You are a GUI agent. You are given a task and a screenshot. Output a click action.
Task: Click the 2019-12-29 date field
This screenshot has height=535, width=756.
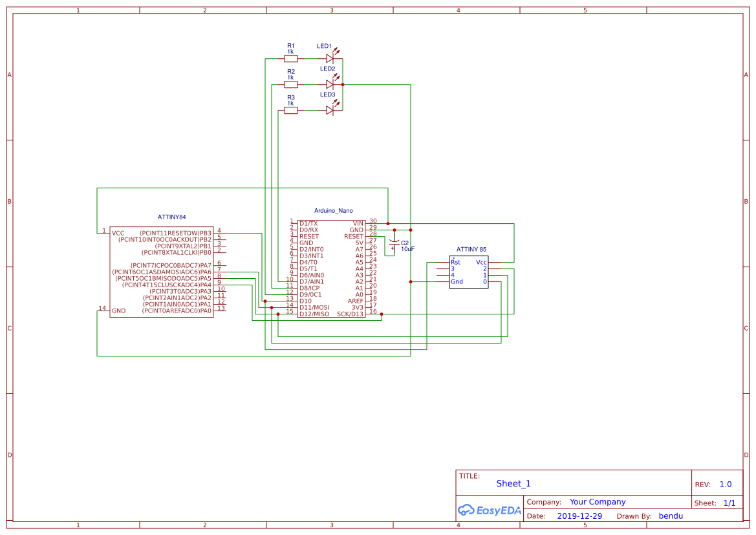click(x=579, y=516)
